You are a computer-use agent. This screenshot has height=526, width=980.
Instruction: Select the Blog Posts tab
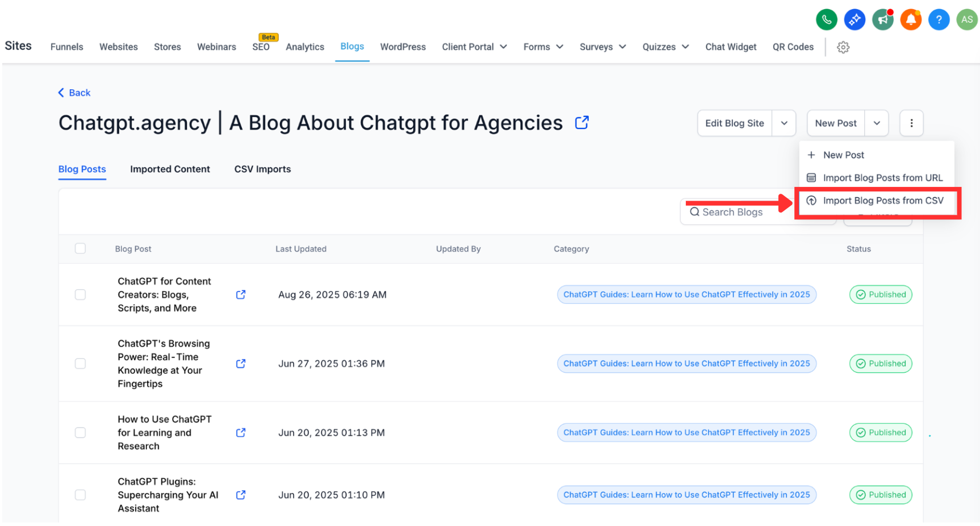coord(82,169)
